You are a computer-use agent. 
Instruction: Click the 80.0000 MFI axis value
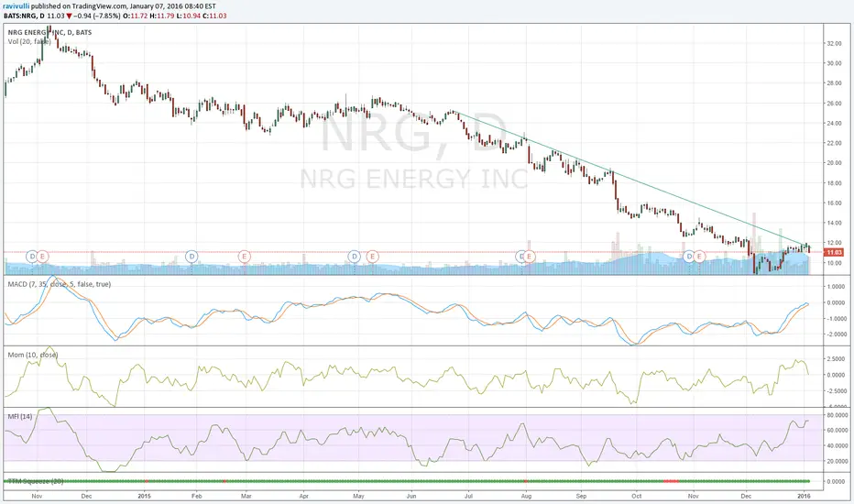click(x=836, y=414)
